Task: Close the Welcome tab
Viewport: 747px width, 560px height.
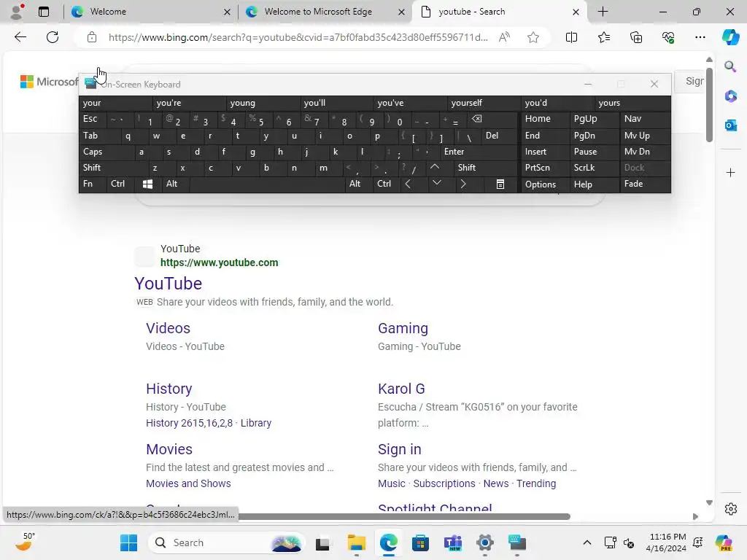Action: point(228,12)
